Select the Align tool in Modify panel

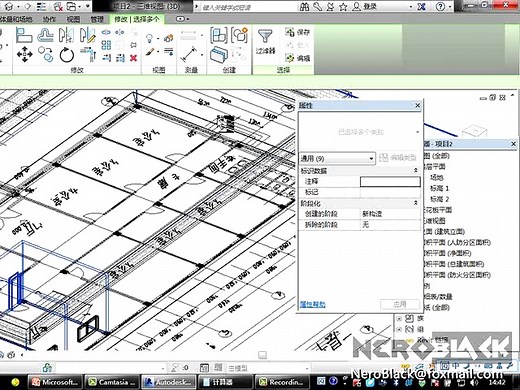point(24,35)
